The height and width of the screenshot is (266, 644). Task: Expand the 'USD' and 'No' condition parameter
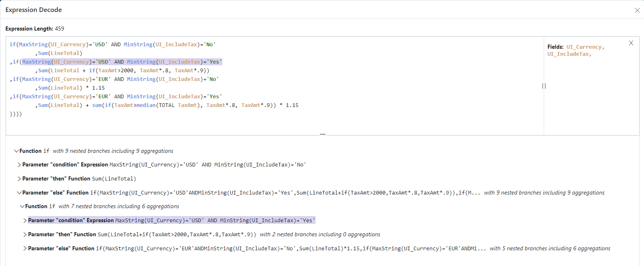pyautogui.click(x=19, y=165)
